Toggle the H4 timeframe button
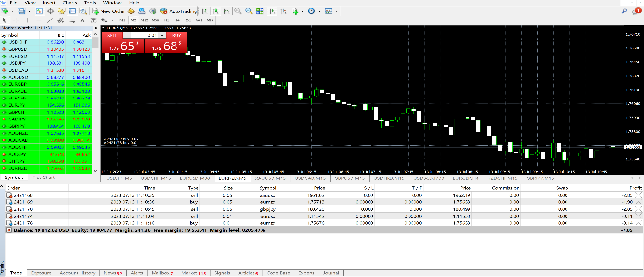The width and height of the screenshot is (644, 277). pos(177,20)
